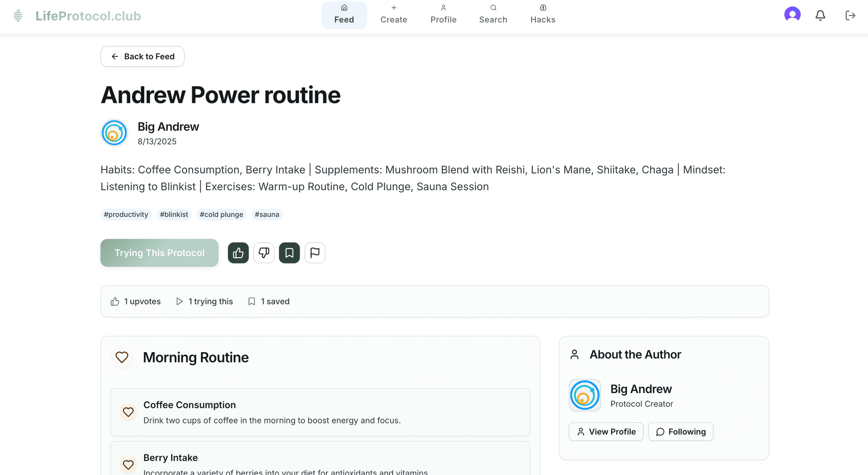Open the Search tab
The height and width of the screenshot is (475, 868).
[493, 15]
